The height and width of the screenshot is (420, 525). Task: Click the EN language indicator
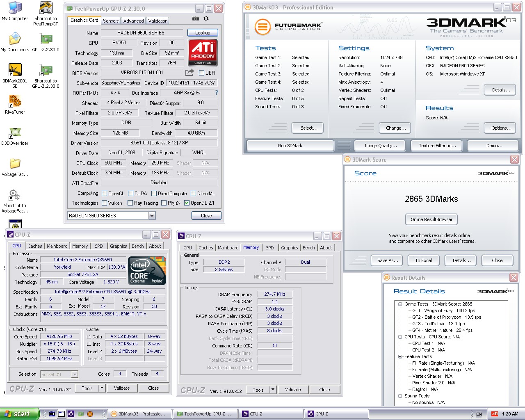[x=479, y=414]
